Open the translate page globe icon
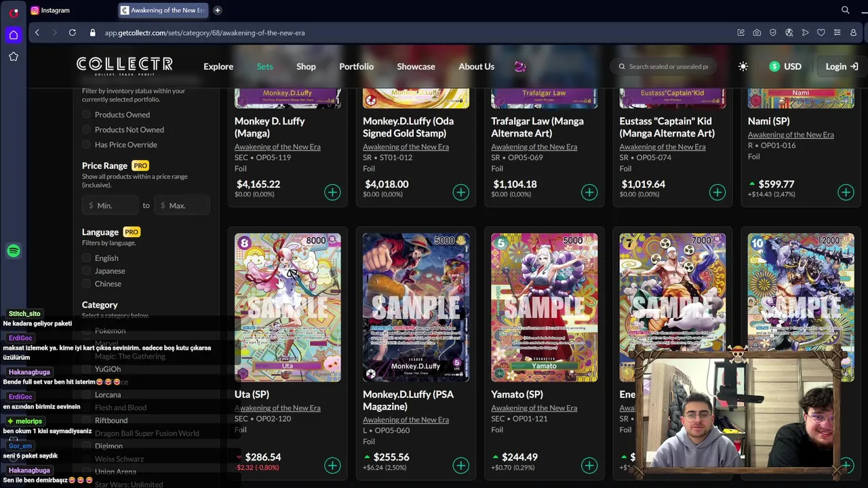Screen dimensions: 868x488 tap(789, 33)
